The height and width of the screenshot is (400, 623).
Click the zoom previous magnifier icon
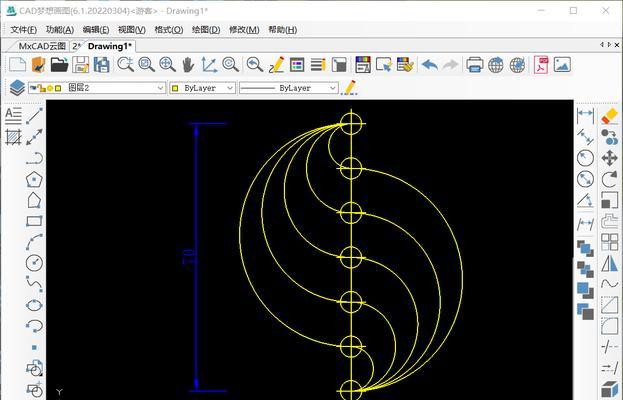pos(254,64)
